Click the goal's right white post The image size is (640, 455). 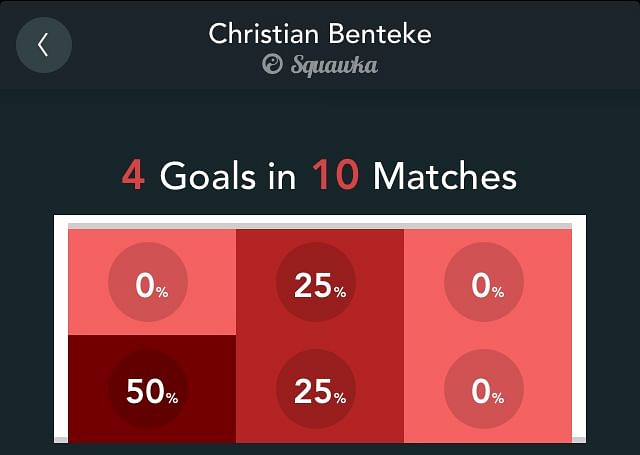click(579, 329)
